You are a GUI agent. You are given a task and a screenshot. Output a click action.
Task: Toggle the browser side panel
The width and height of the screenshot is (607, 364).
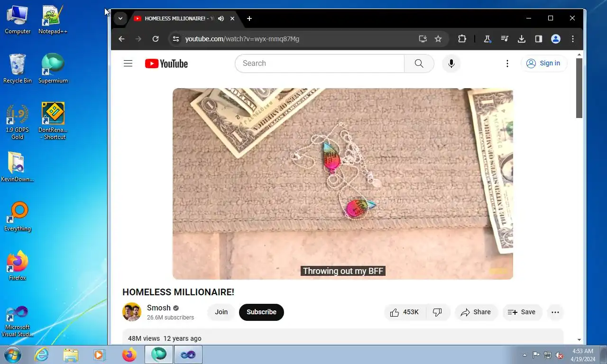(x=539, y=39)
